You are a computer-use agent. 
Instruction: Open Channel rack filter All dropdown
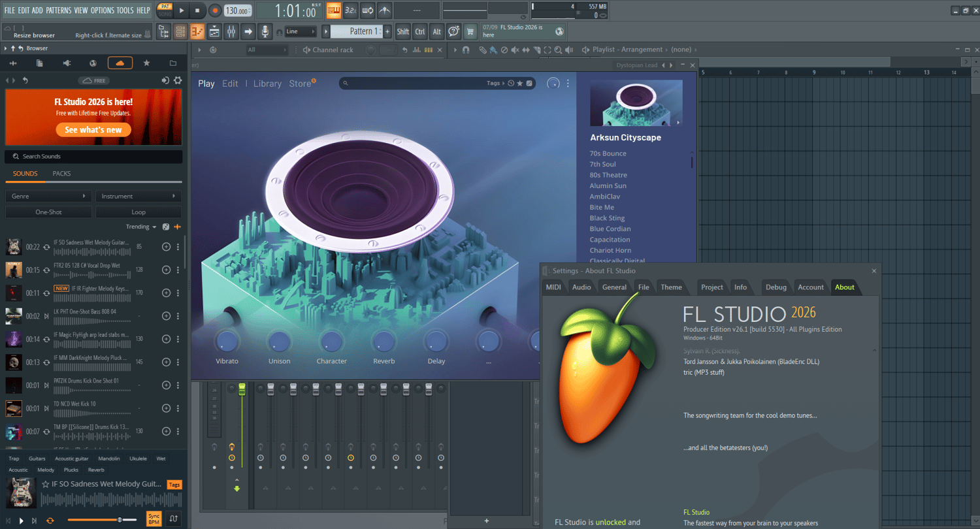[267, 50]
